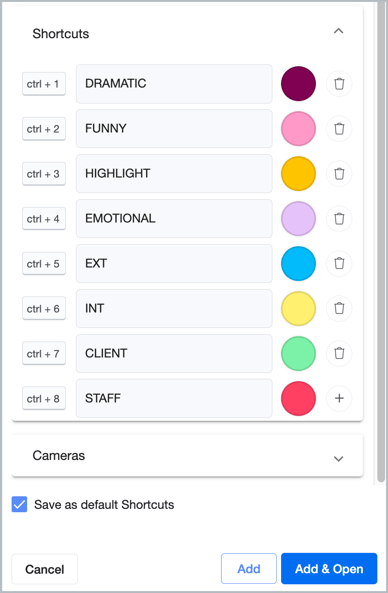Viewport: 388px width, 593px height.
Task: Add a new shortcut with plus icon
Action: pyautogui.click(x=339, y=398)
